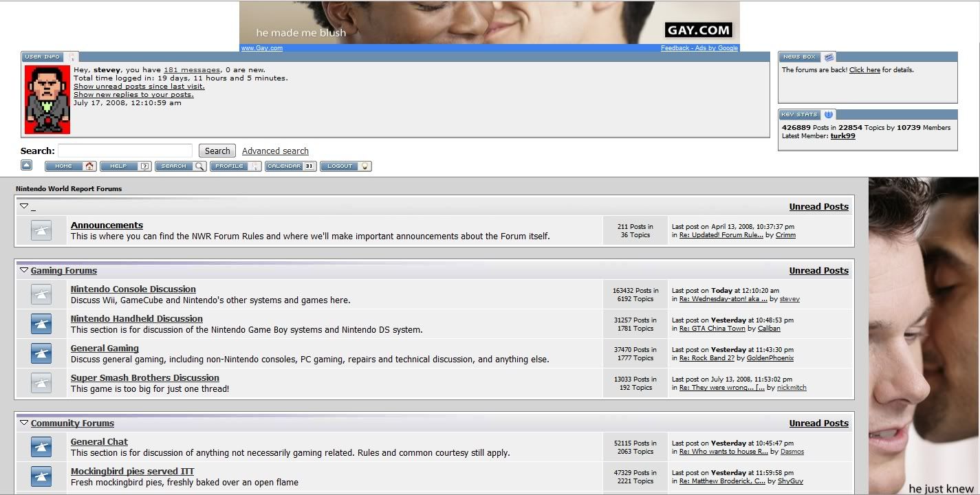Show unread posts since last visit
Viewport: 980px width, 495px height.
[x=139, y=87]
